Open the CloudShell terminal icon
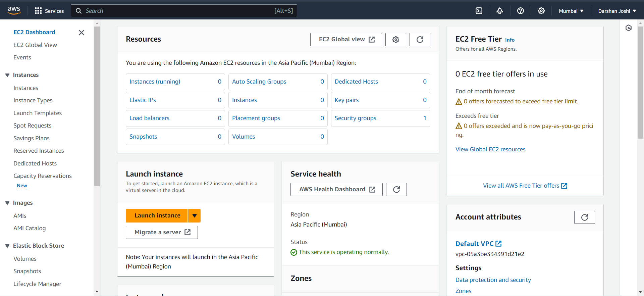Viewport: 644px width, 296px height. coord(479,11)
